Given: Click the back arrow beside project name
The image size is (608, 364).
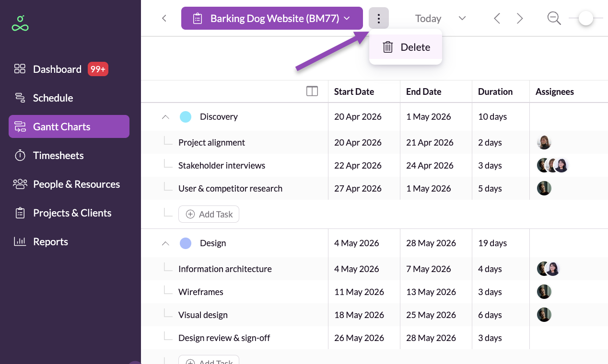Looking at the screenshot, I should 164,19.
